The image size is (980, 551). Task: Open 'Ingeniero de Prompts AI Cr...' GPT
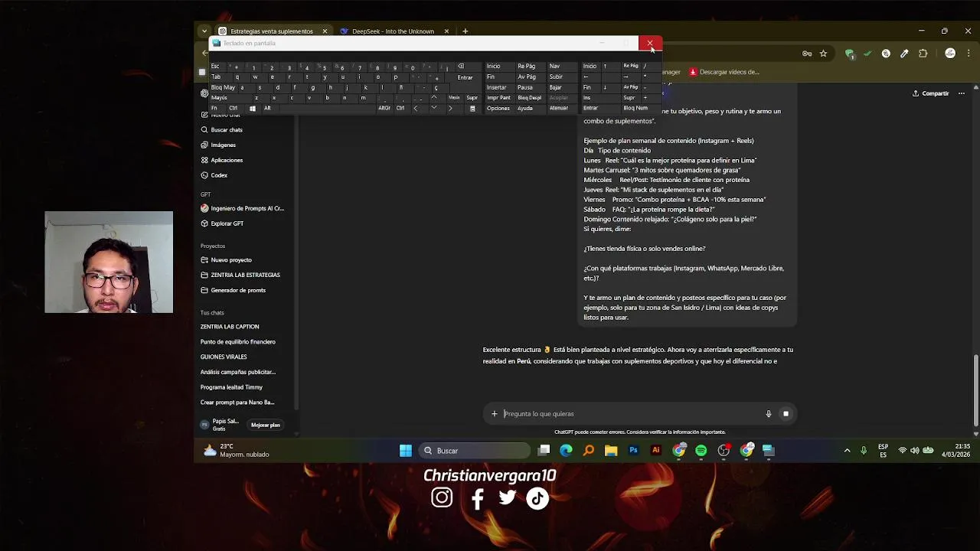247,208
